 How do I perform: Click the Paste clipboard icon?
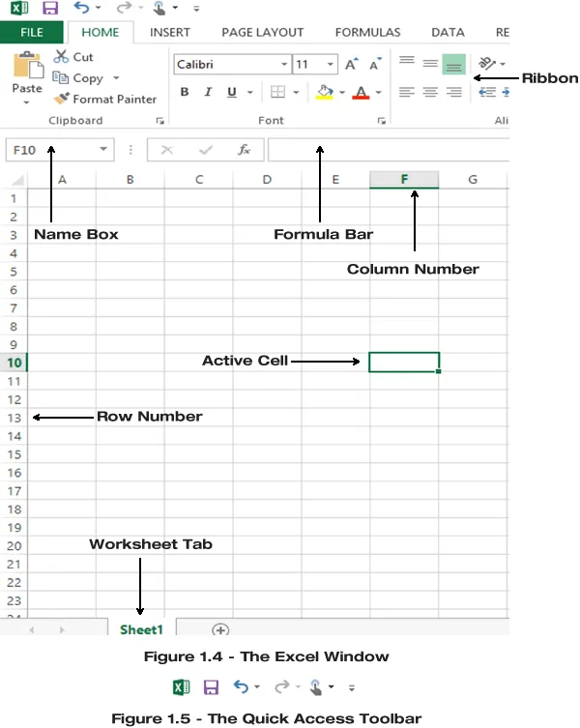tap(26, 68)
